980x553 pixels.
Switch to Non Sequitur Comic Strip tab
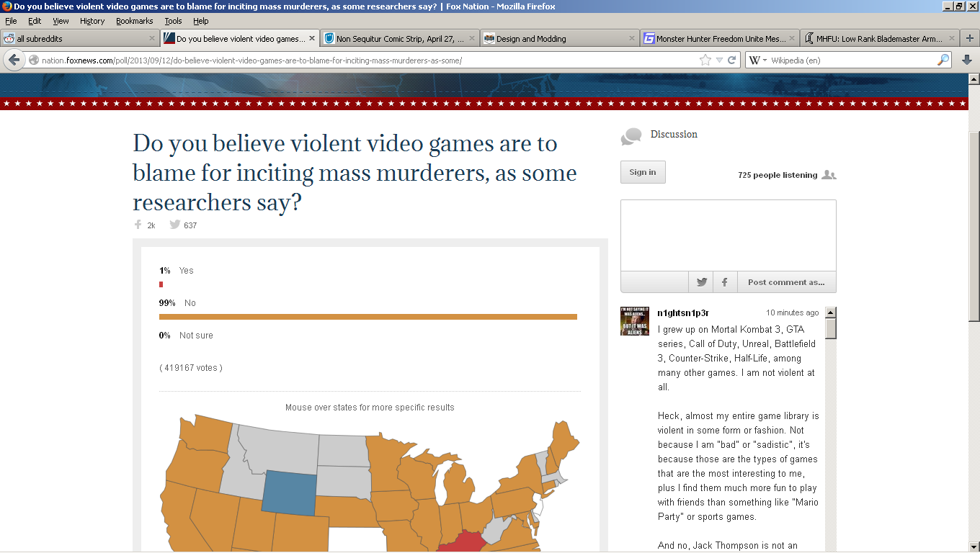pos(400,39)
